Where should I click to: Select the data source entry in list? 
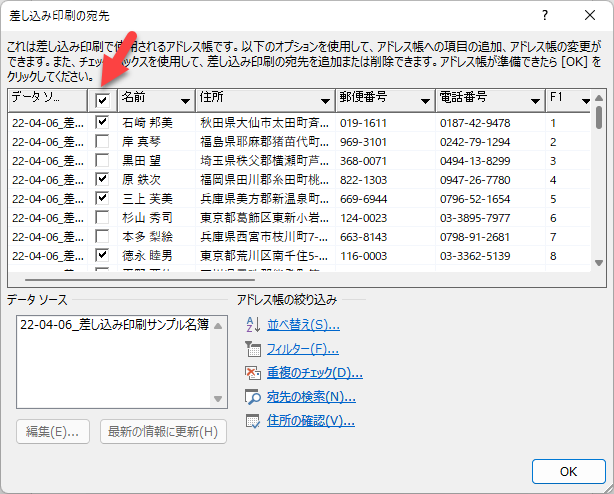114,324
